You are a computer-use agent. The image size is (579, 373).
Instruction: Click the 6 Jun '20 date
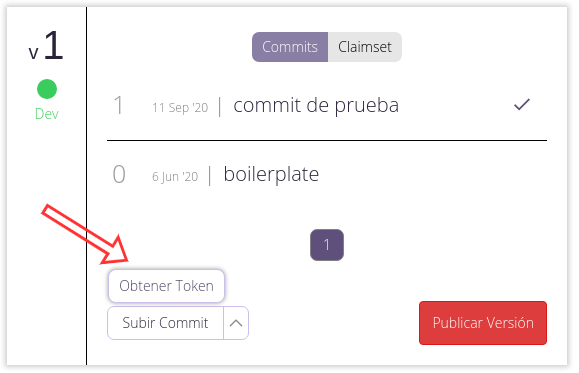click(175, 177)
